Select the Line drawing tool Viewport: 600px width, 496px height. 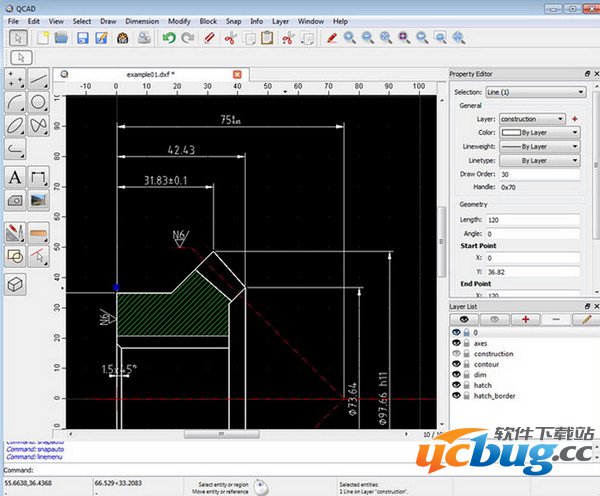click(x=39, y=78)
